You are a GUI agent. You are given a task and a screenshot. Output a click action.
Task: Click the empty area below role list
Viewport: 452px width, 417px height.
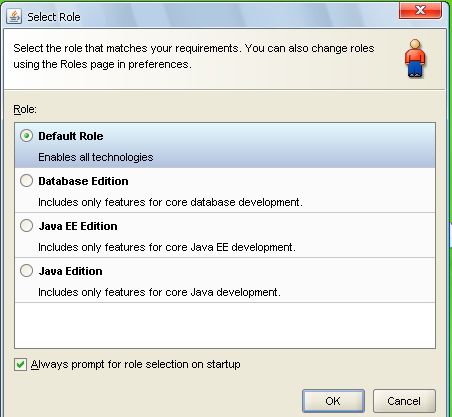[x=225, y=325]
